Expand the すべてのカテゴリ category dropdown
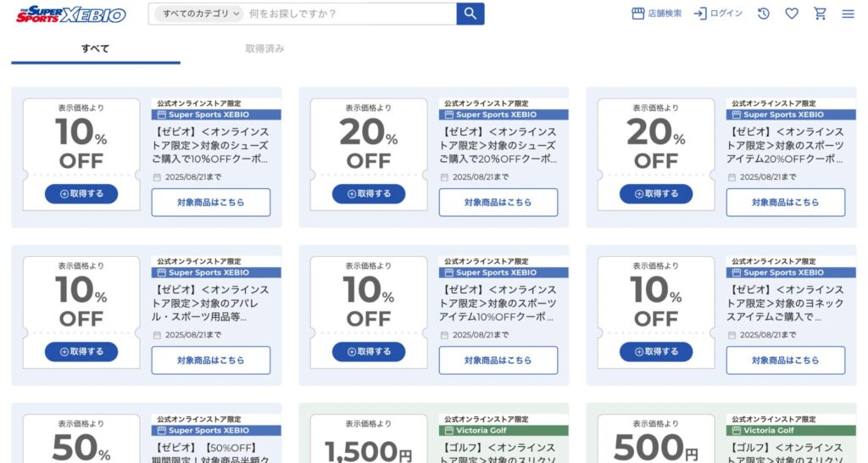This screenshot has width=868, height=463. 198,14
